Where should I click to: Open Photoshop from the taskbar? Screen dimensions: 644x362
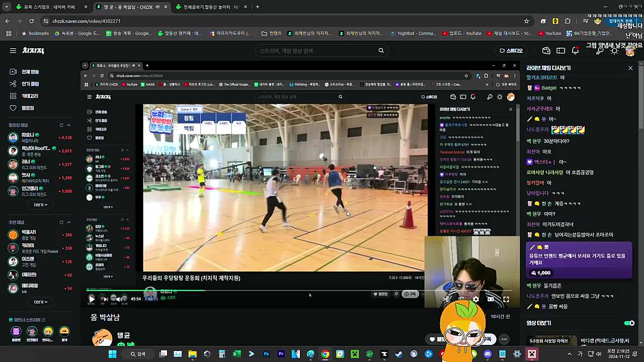point(266,354)
